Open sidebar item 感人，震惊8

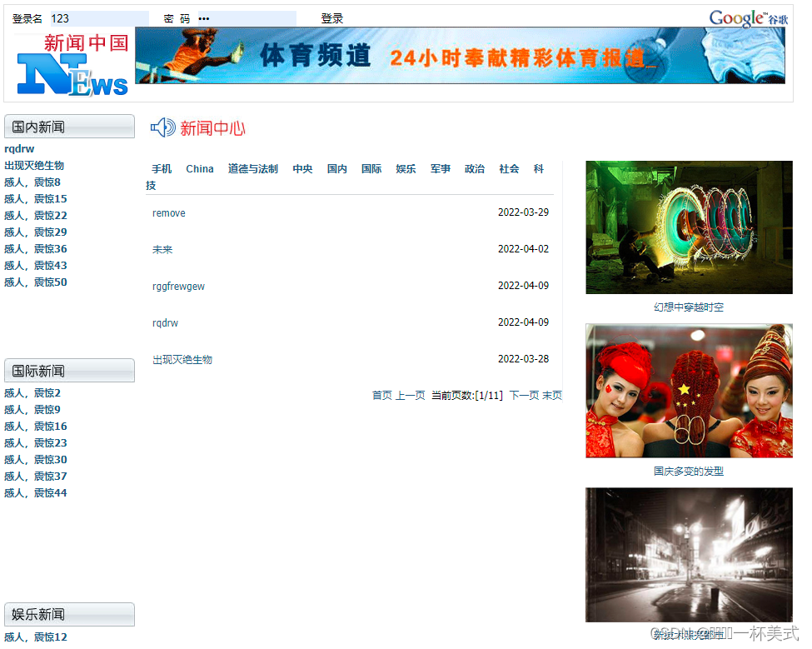pos(32,182)
